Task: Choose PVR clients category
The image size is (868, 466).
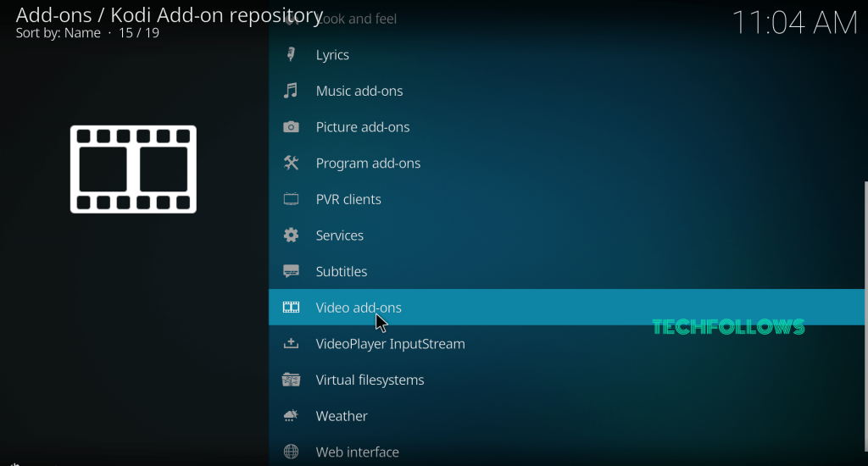Action: 566,199
